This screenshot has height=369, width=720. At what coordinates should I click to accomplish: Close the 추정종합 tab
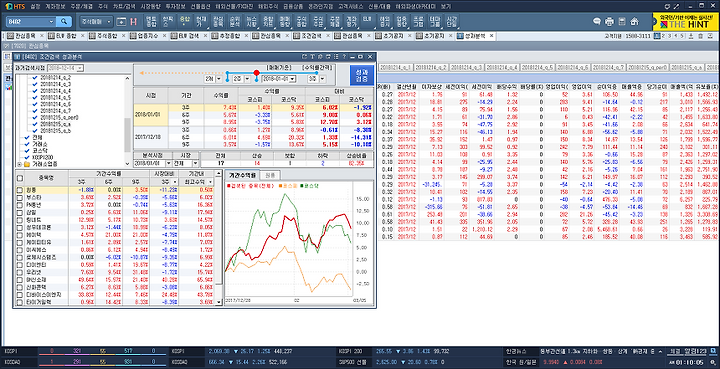point(246,35)
